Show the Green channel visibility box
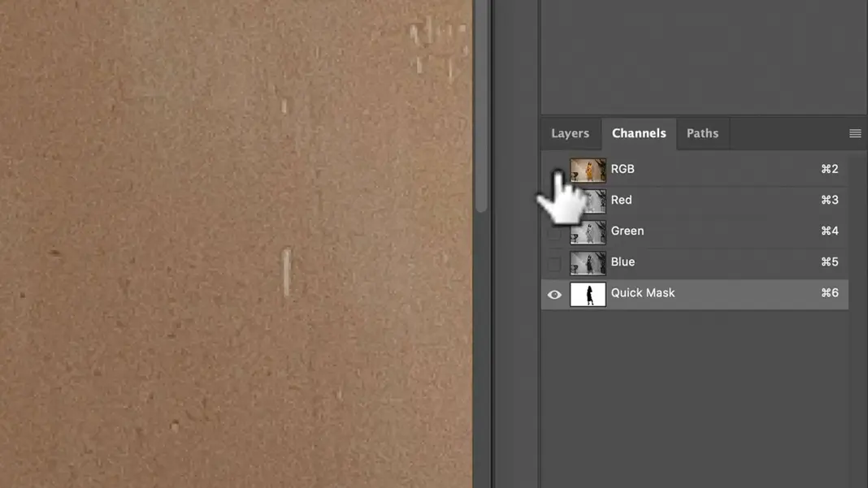Viewport: 868px width, 488px height. pos(554,233)
